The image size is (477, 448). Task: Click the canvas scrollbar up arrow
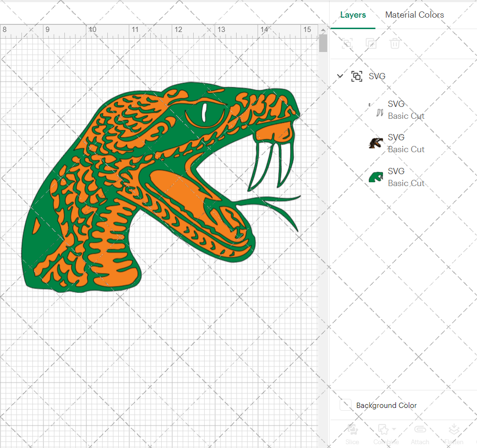[323, 30]
